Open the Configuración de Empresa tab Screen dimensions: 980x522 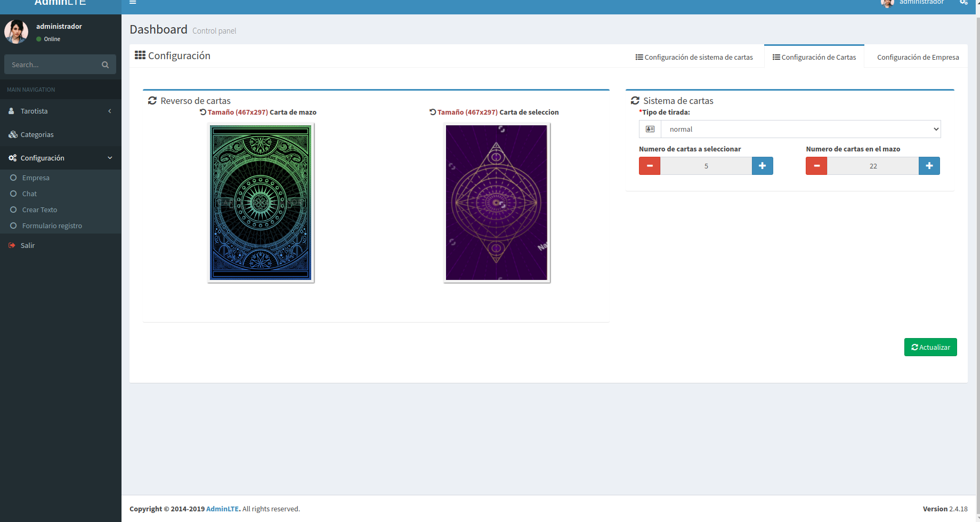(918, 57)
